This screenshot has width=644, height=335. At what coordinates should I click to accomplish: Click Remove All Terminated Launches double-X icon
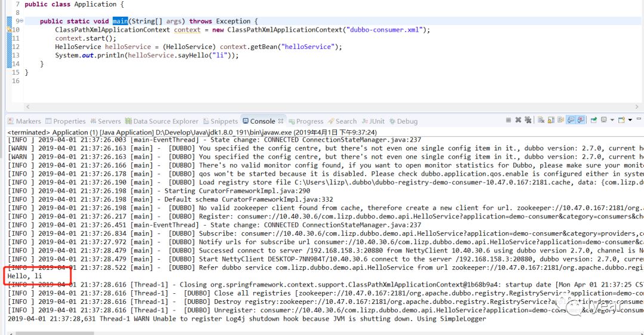point(528,120)
